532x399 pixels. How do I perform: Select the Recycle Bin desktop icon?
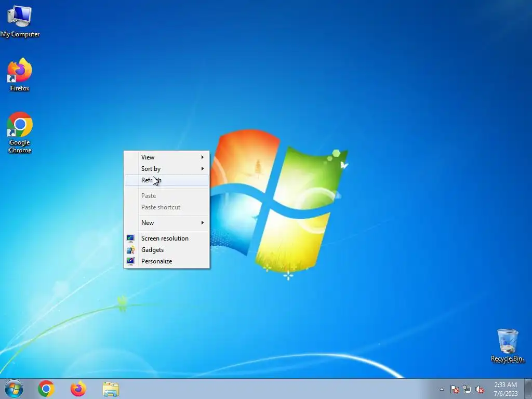[507, 345]
